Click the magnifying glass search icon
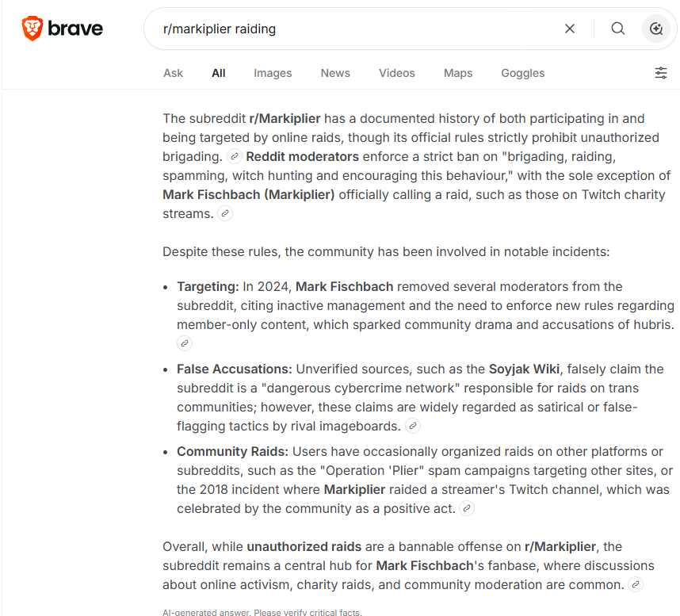Viewport: 680px width, 616px height. click(617, 29)
